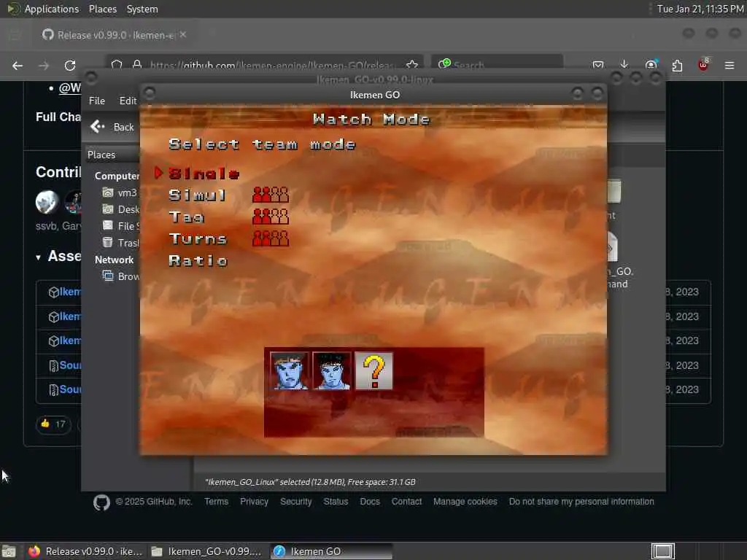Image resolution: width=747 pixels, height=560 pixels.
Task: Click the Firefox account/container icon
Action: (x=651, y=65)
